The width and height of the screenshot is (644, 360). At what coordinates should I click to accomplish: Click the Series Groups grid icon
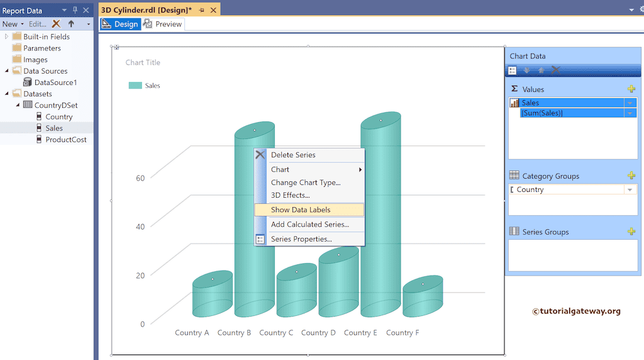click(514, 231)
